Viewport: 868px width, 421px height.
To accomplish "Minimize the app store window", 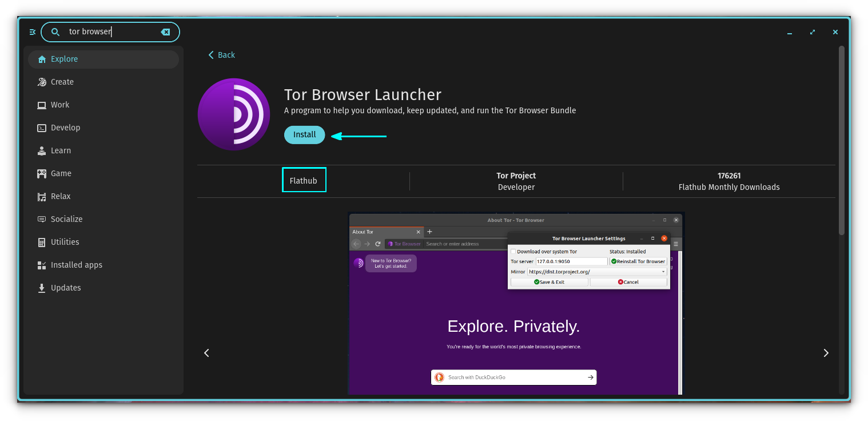I will click(790, 33).
